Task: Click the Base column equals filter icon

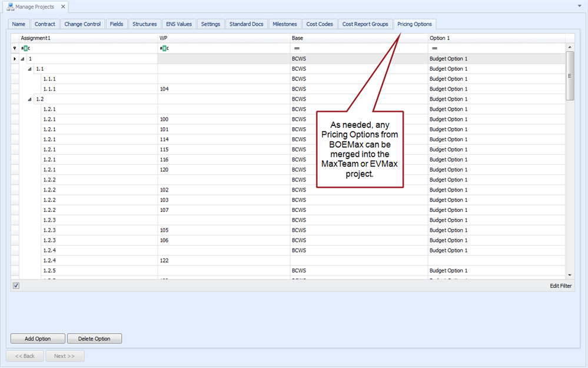Action: click(x=297, y=48)
